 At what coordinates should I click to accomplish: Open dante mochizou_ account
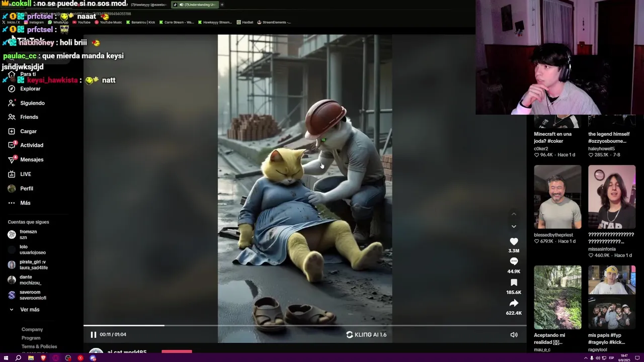click(28, 280)
